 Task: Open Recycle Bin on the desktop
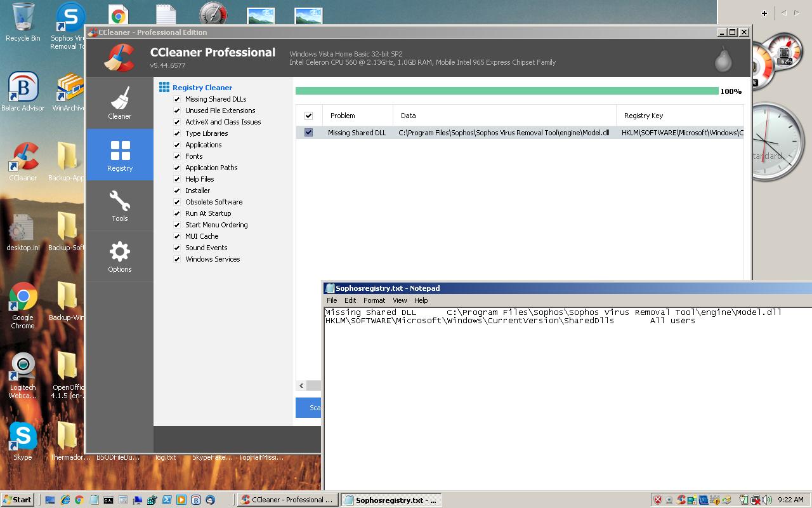23,22
